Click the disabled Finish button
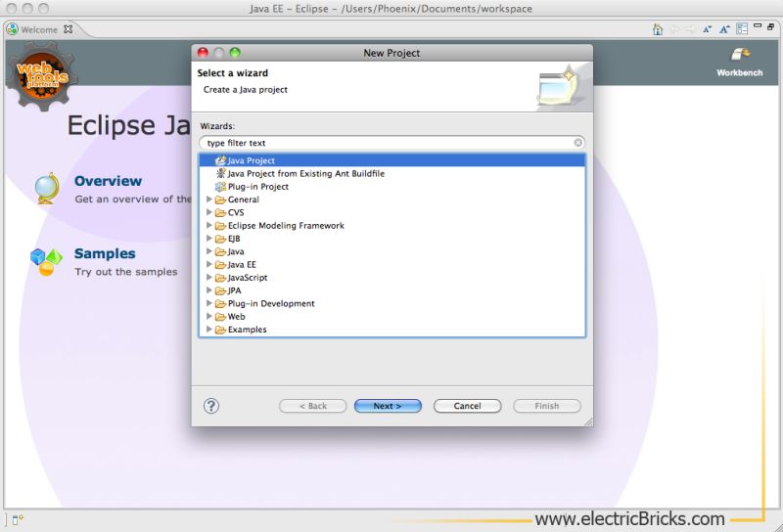The height and width of the screenshot is (532, 783). pyautogui.click(x=547, y=406)
